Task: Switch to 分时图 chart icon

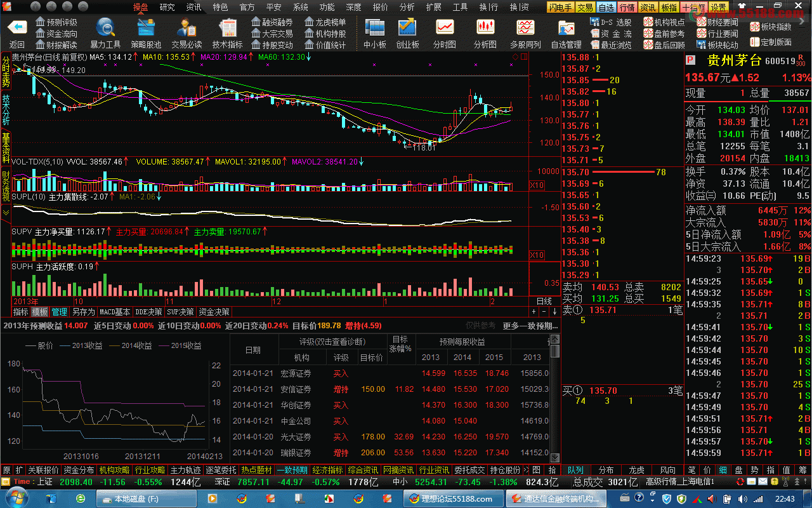Action: point(445,28)
